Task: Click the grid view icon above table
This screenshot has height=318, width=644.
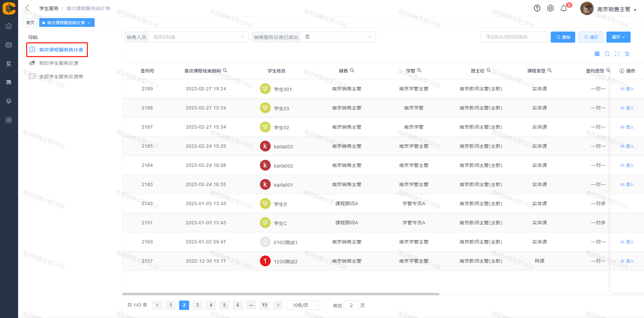Action: (x=597, y=54)
